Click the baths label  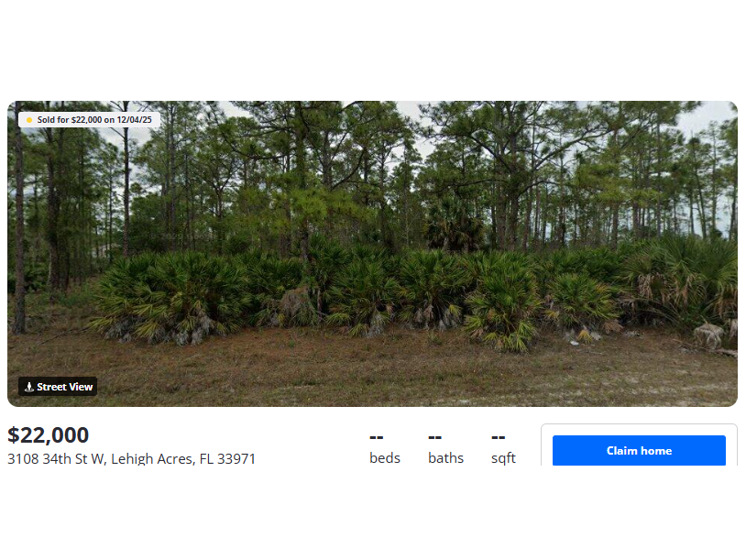[x=445, y=457]
